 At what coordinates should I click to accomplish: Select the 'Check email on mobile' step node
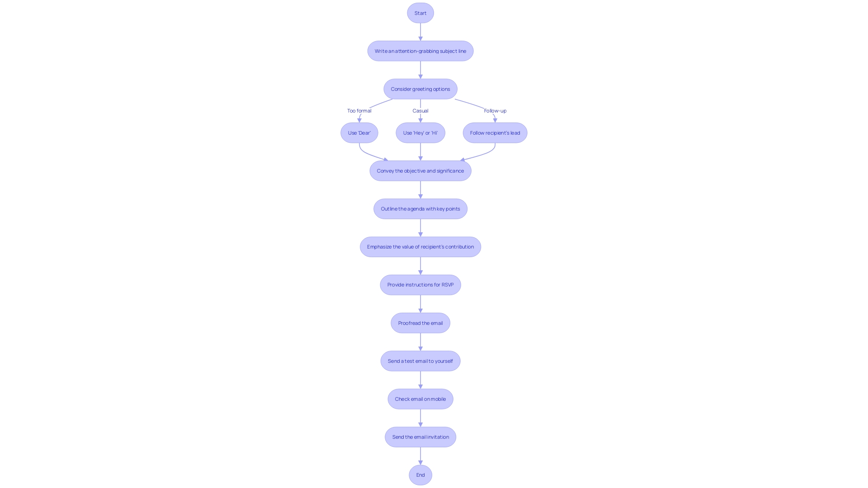pos(420,398)
